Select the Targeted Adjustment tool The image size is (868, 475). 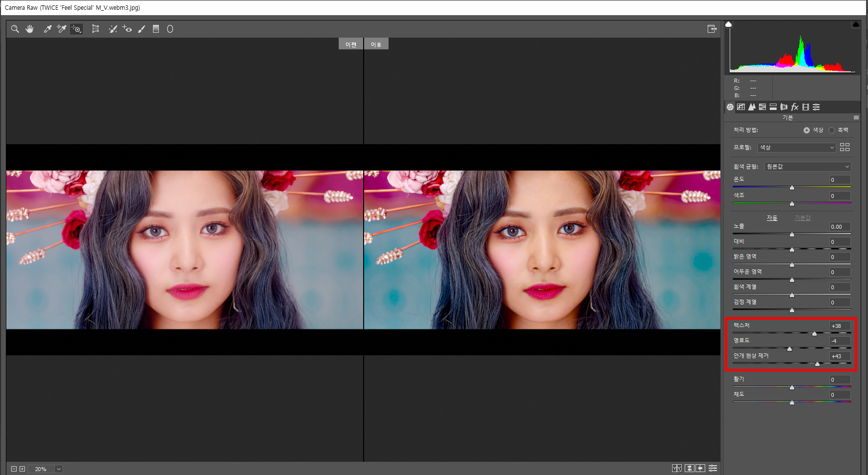[x=77, y=29]
